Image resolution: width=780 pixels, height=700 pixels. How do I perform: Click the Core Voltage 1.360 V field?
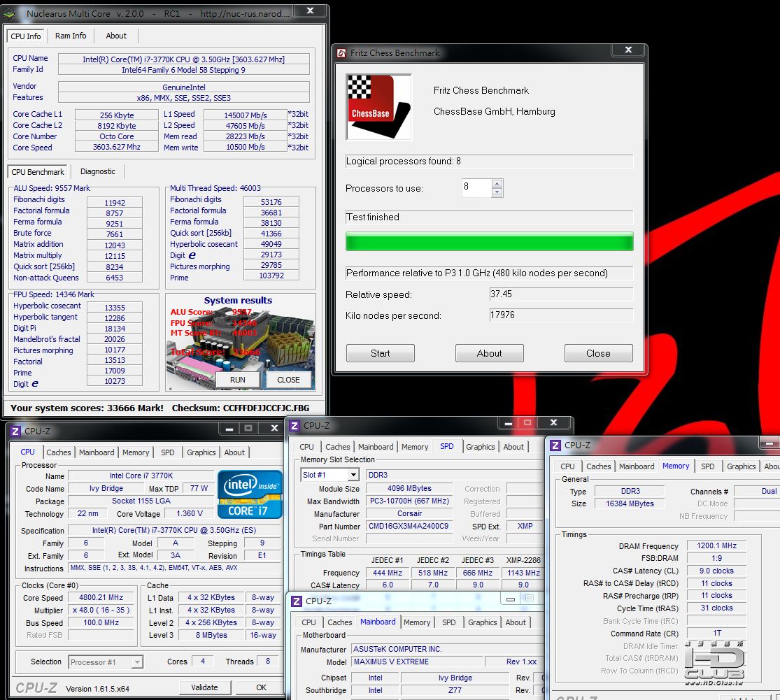coord(190,513)
